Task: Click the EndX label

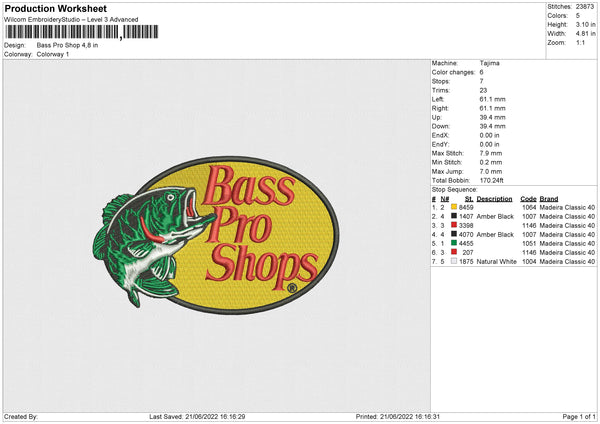Action: (440, 135)
